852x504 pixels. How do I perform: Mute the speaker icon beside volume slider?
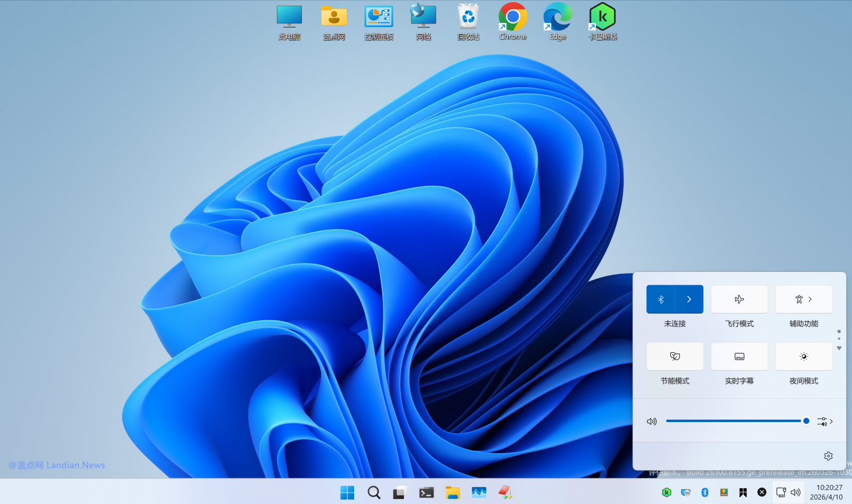click(x=652, y=422)
